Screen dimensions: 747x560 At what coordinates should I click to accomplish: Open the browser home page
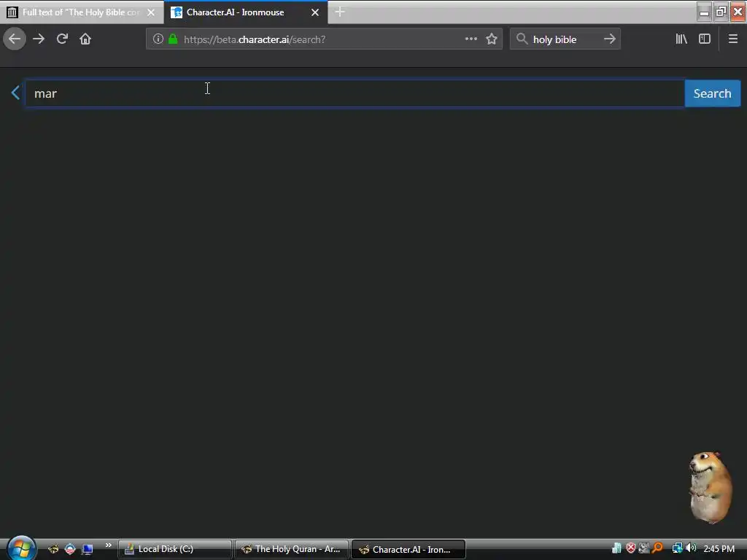click(85, 39)
